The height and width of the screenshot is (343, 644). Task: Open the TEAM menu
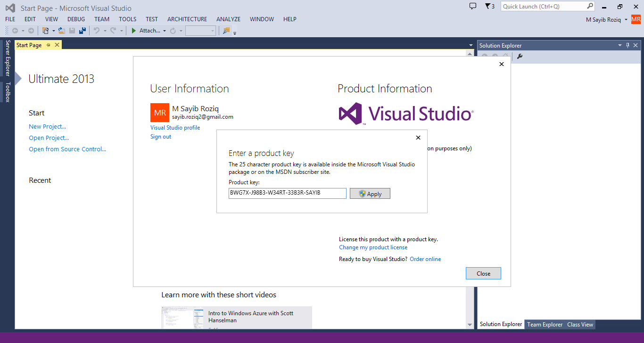(102, 19)
